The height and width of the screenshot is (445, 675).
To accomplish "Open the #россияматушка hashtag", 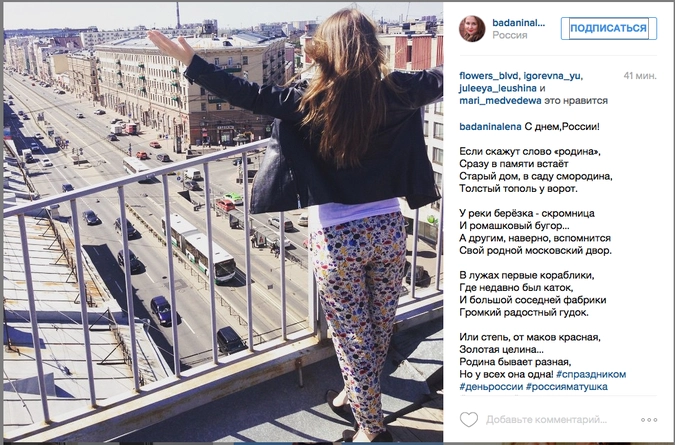I will click(x=567, y=386).
